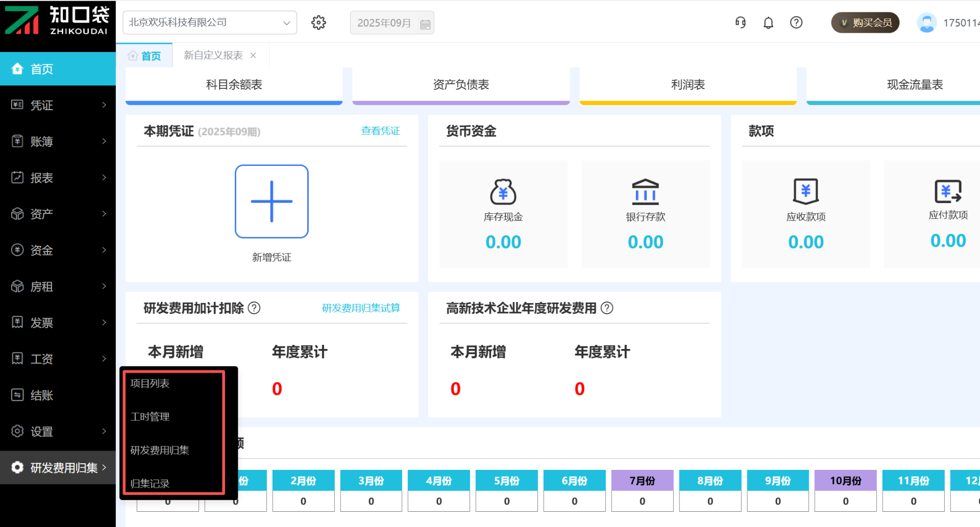Open the 2025年09月 period date field
Image resolution: width=980 pixels, height=527 pixels.
391,23
